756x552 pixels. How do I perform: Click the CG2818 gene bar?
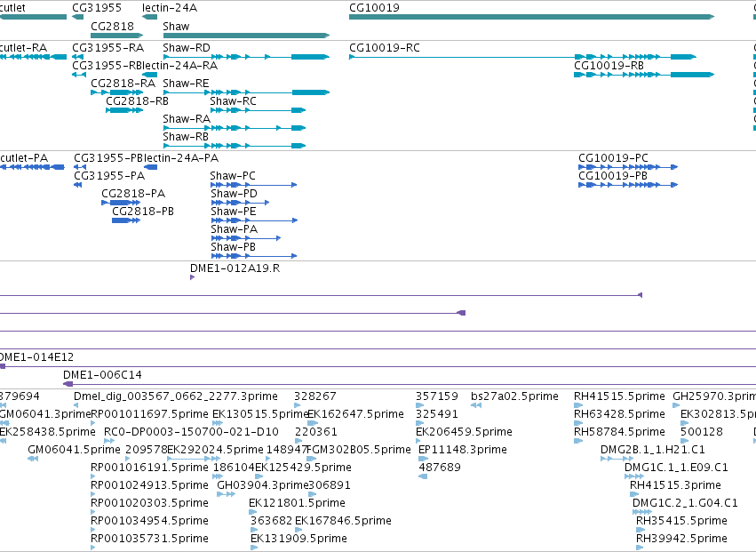pos(117,36)
